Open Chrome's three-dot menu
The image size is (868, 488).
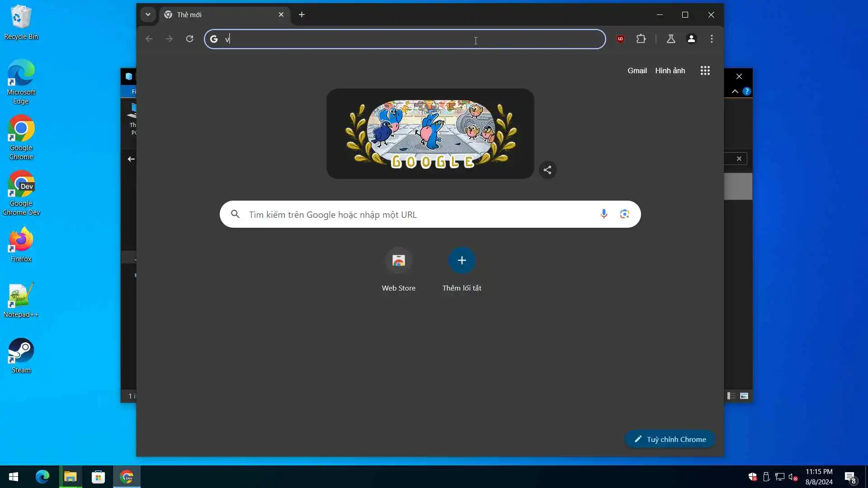pyautogui.click(x=712, y=39)
